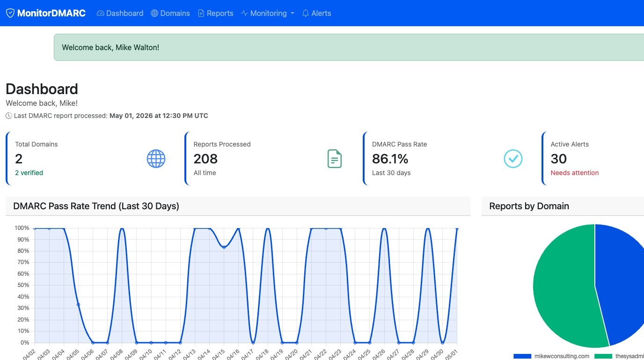Screen dimensions: 644x360
Task: Click the Dashboard page heading
Action: tap(42, 89)
